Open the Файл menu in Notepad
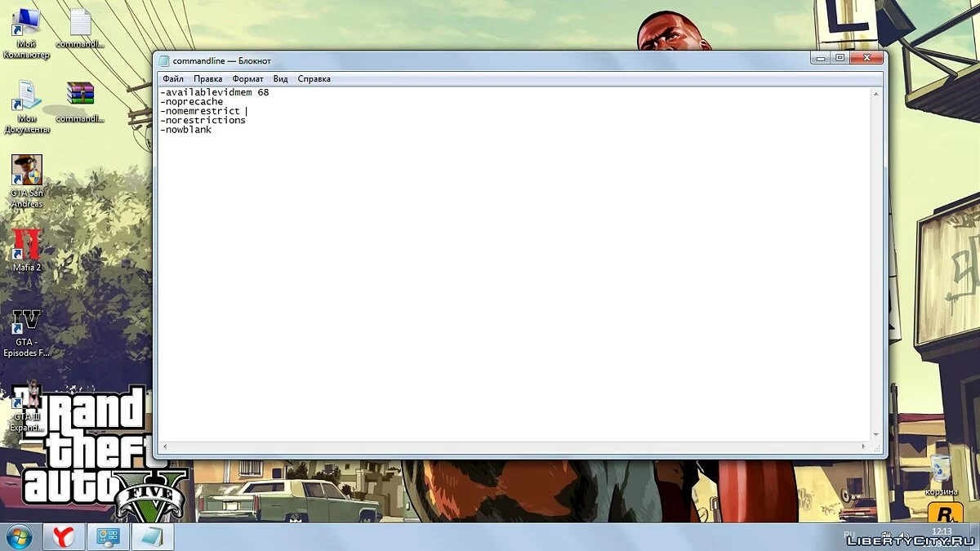The width and height of the screenshot is (980, 551). pos(172,79)
